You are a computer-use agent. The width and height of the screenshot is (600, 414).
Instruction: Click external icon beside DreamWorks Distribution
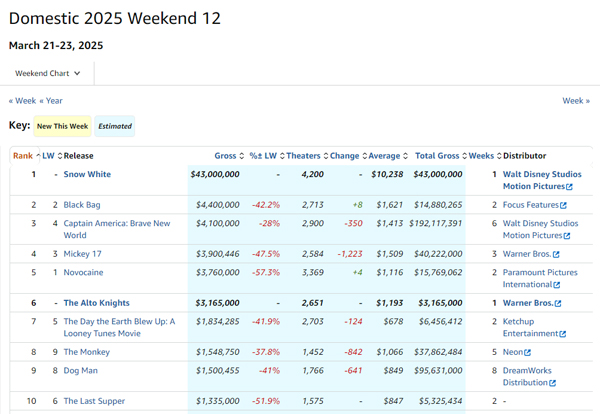point(553,383)
